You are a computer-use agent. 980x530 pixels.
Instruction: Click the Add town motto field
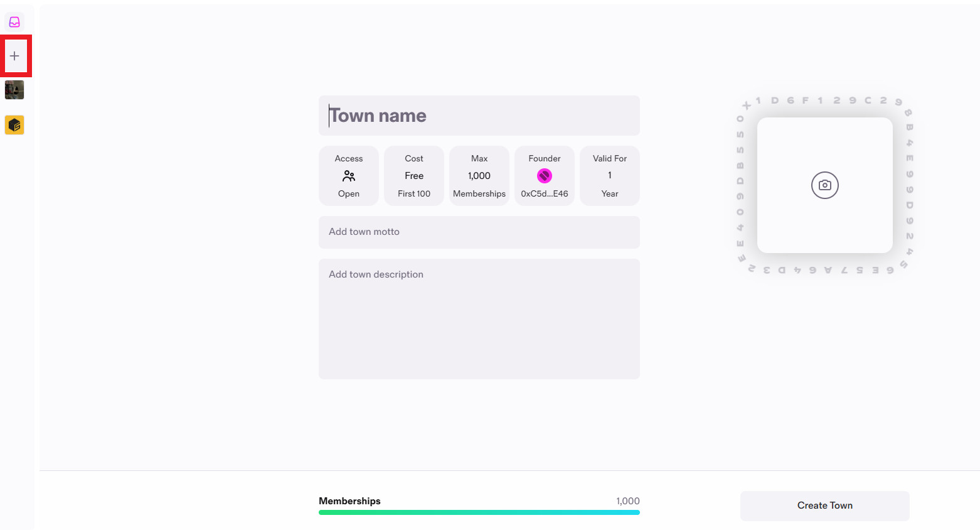[x=479, y=232]
